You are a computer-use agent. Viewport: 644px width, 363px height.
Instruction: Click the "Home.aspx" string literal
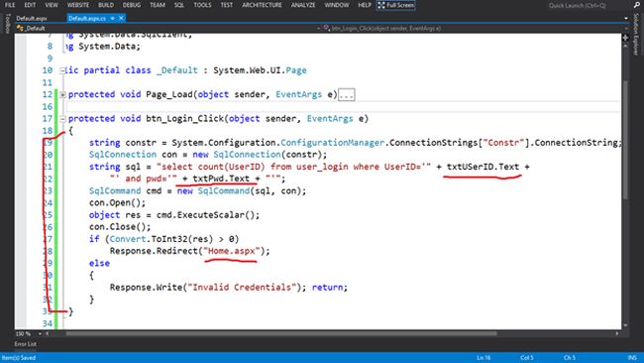[x=232, y=251]
